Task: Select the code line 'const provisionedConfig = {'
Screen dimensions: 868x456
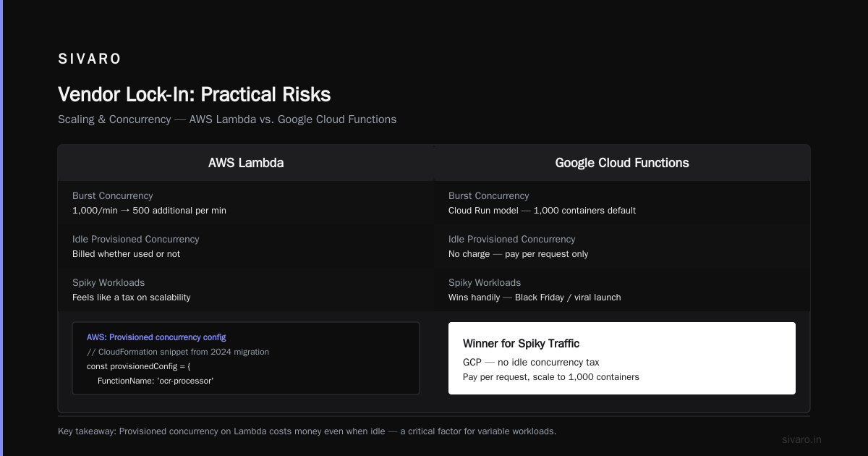Action: (x=139, y=366)
